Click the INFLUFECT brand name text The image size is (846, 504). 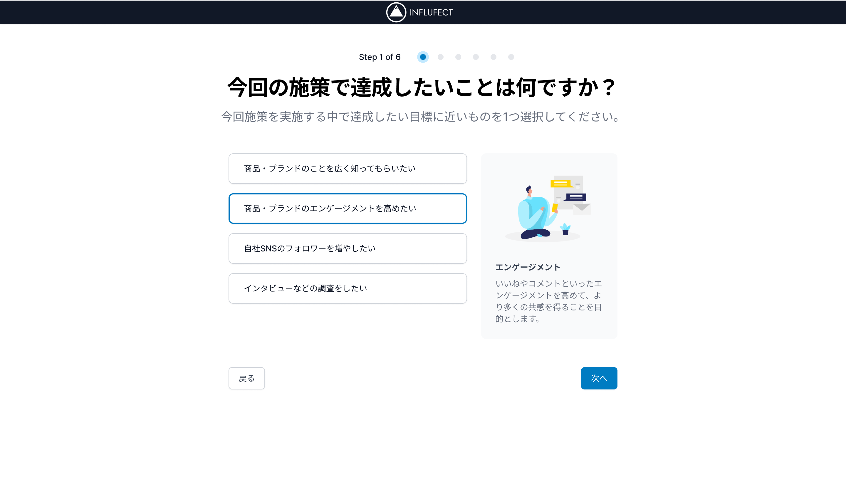click(431, 13)
